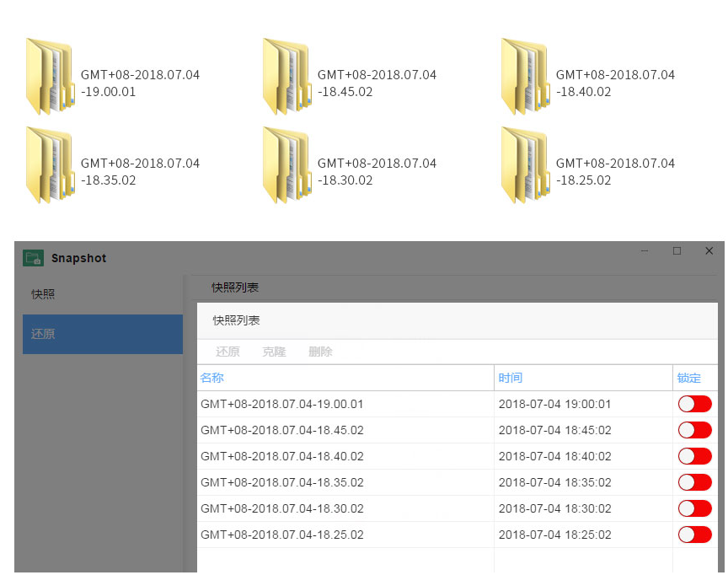This screenshot has height=575, width=728.
Task: Toggle lock for 19.00.01 snapshot
Action: click(694, 404)
